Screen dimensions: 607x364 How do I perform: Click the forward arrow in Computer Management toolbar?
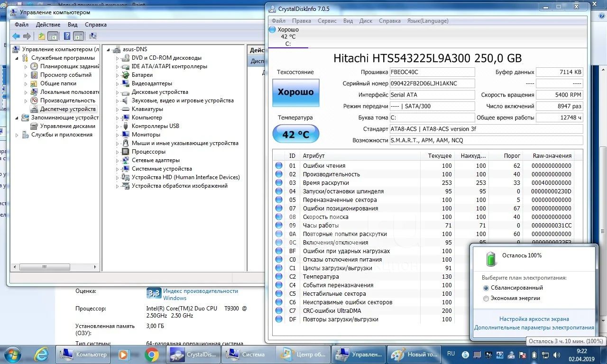click(27, 36)
